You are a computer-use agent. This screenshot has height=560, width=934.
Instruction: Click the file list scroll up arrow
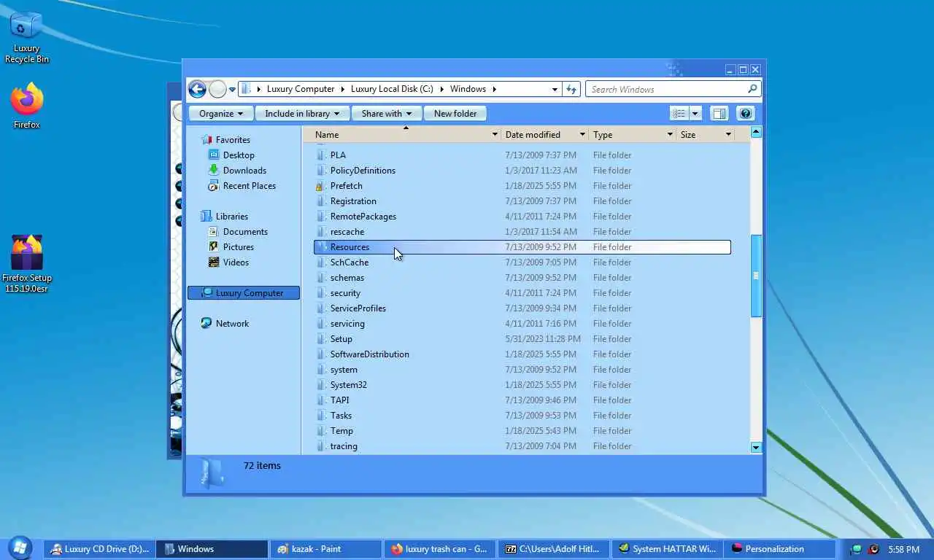coord(756,133)
